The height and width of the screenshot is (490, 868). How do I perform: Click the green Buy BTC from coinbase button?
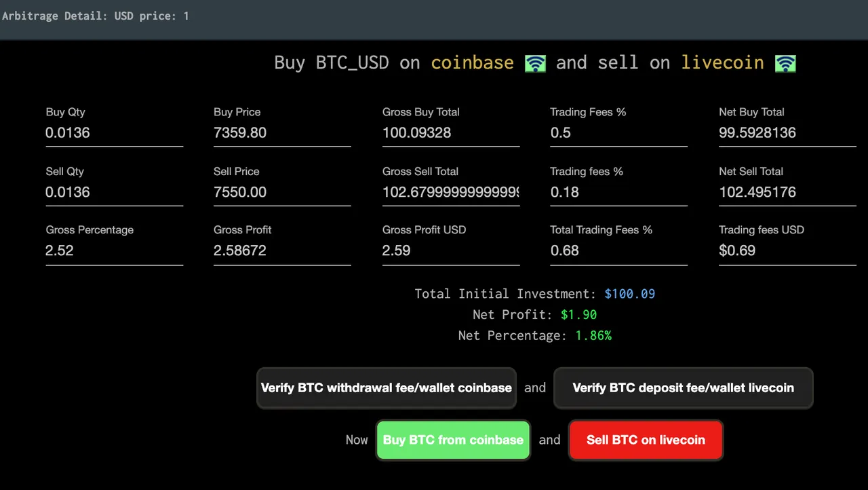coord(453,440)
